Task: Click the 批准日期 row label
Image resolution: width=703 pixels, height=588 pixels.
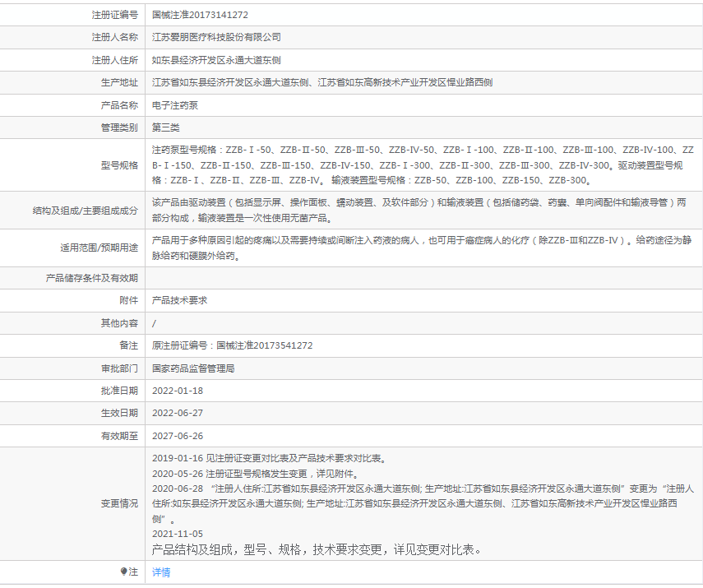Action: point(119,391)
